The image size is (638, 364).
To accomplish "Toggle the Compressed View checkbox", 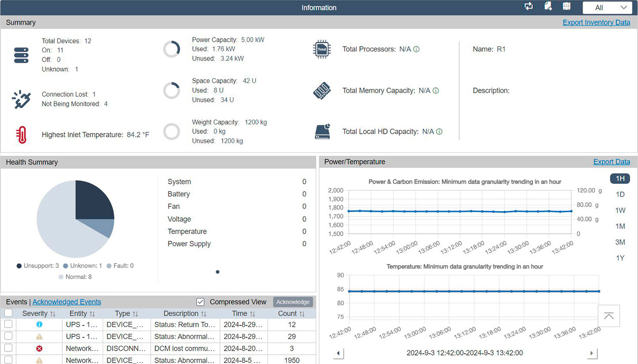I will coord(201,302).
